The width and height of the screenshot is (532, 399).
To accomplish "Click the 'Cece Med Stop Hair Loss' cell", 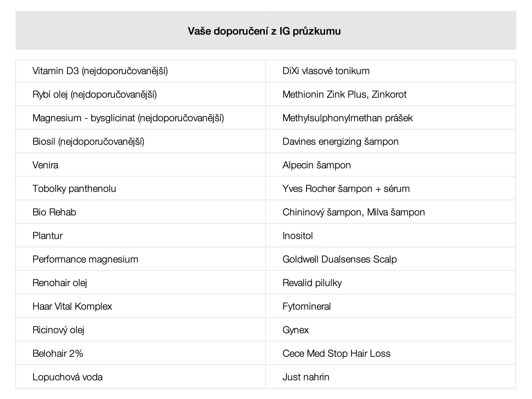I will point(336,354).
